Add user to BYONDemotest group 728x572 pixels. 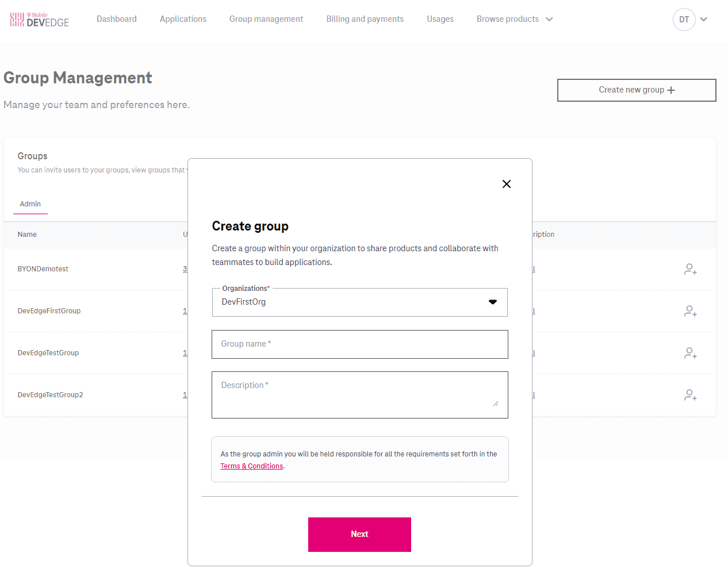(690, 269)
